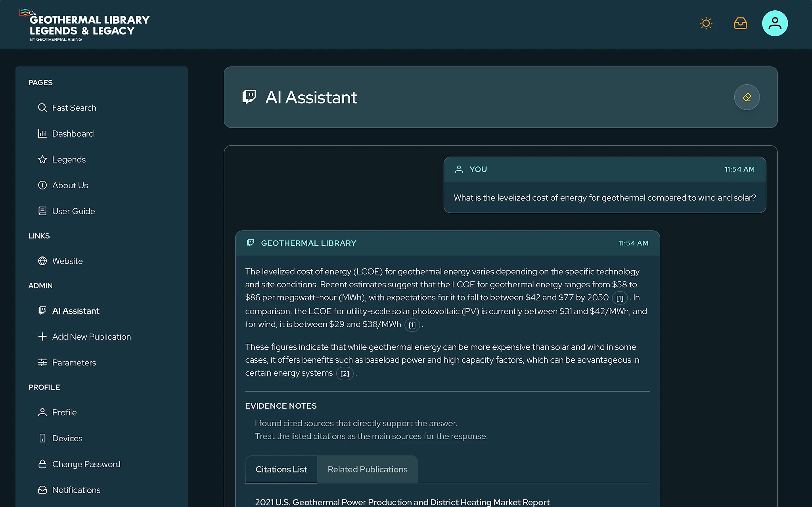The height and width of the screenshot is (507, 812).
Task: Click the Parameters sliders icon
Action: pyautogui.click(x=42, y=362)
